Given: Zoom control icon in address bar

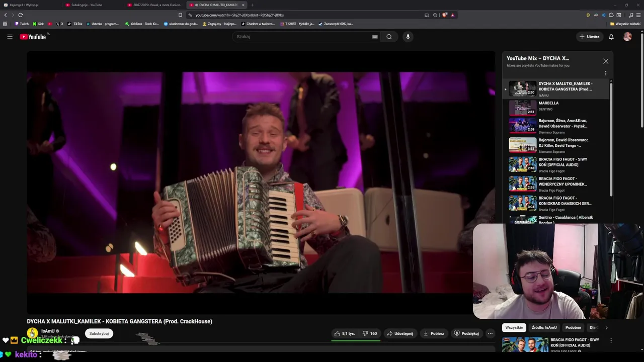Looking at the screenshot, I should [x=435, y=15].
